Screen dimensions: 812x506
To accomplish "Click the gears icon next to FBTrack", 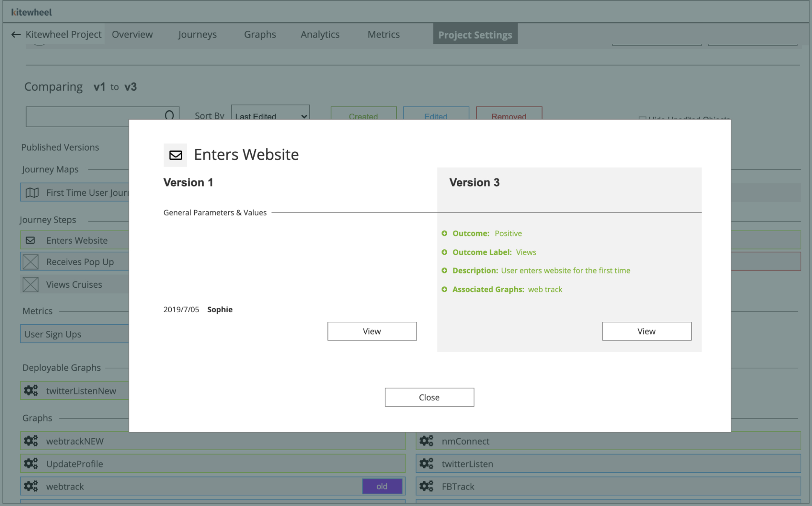I will pos(426,486).
